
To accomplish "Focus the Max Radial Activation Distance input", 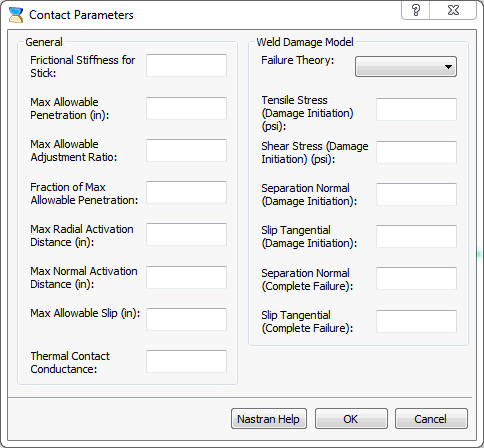I will (186, 235).
